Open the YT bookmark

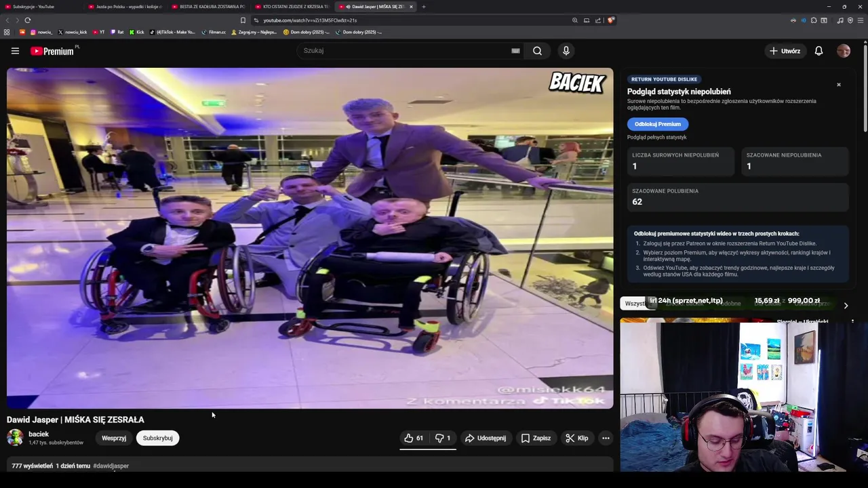point(99,32)
